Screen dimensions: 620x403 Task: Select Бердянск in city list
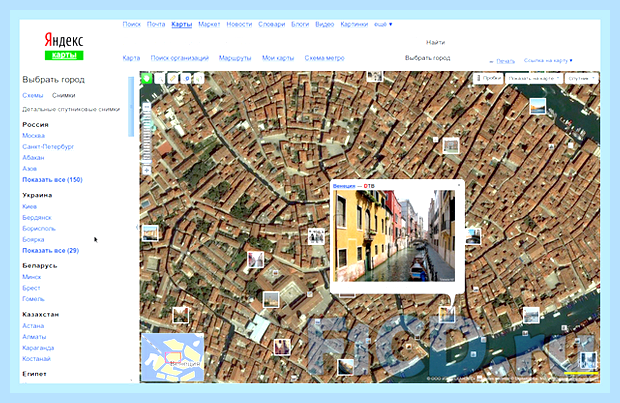(x=37, y=218)
